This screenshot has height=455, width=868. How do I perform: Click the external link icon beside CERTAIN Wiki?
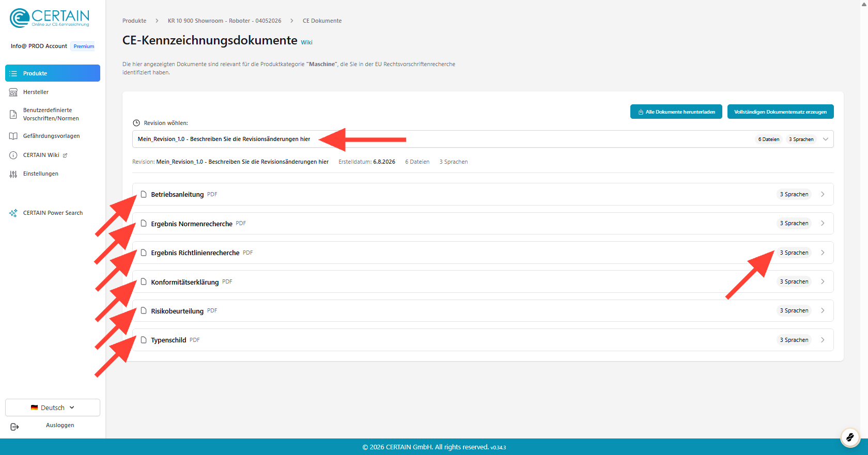pos(65,155)
